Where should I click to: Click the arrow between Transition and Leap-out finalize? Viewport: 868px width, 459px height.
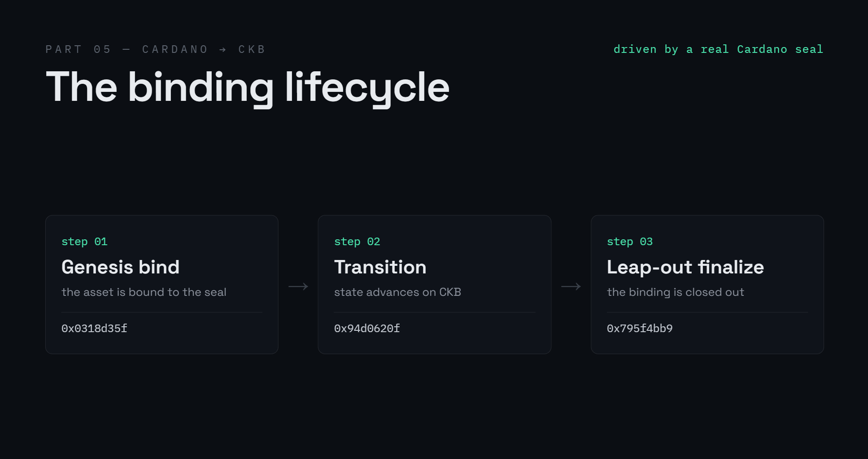pyautogui.click(x=571, y=286)
